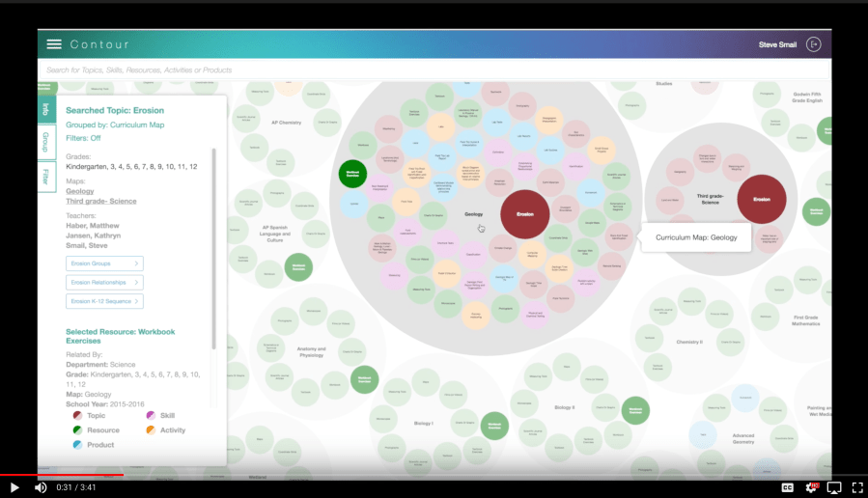Click the Grouped by: Curriculum Map text
The image size is (868, 498).
pos(115,125)
